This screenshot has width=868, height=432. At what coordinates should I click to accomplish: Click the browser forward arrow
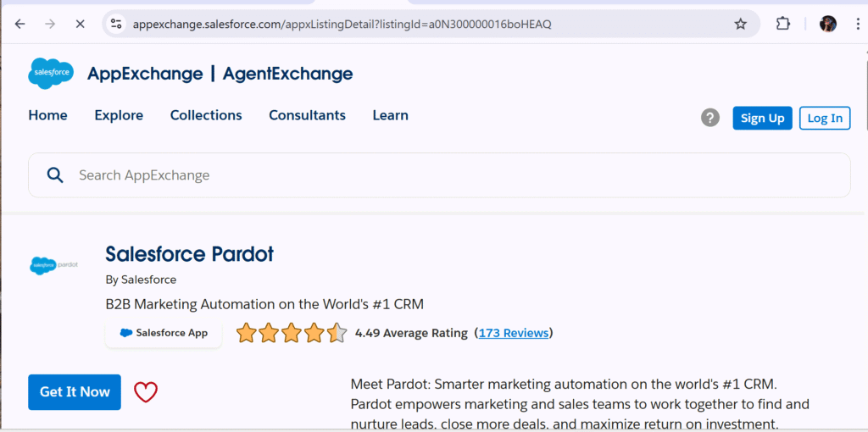point(50,24)
